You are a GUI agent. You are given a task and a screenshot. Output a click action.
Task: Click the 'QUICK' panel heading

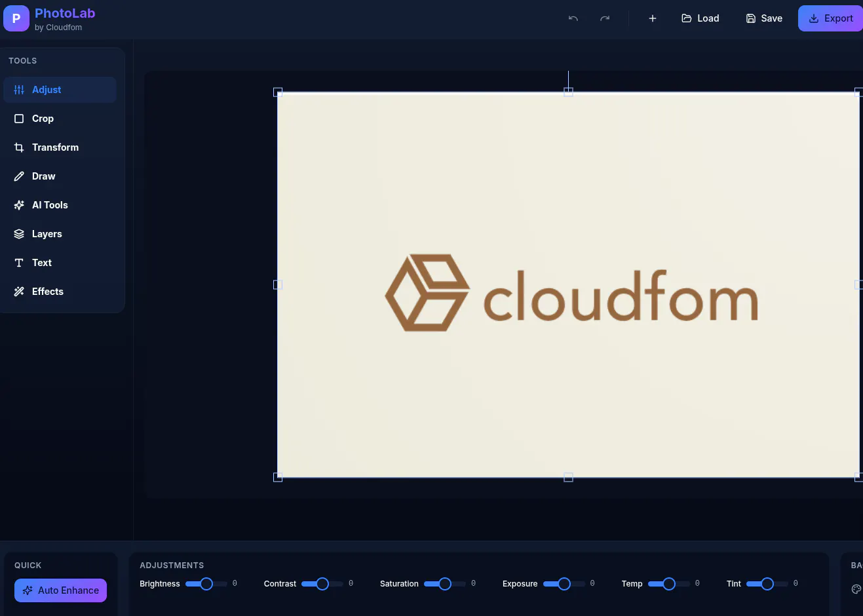28,566
